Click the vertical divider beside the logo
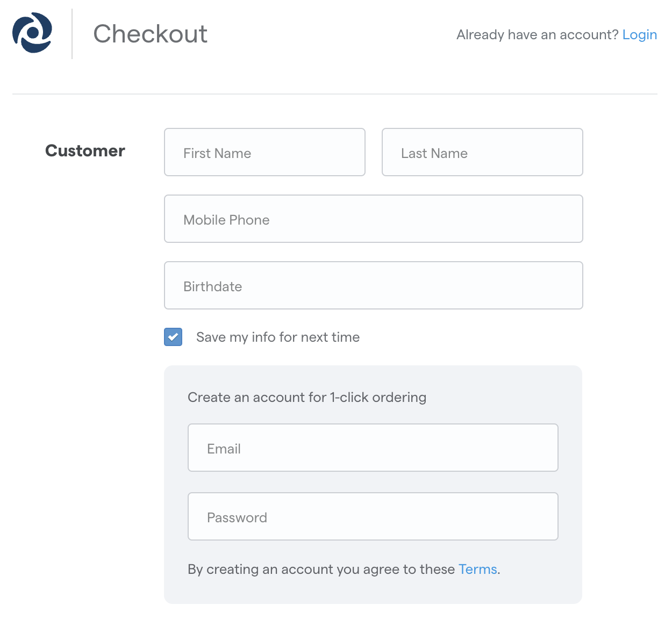672x619 pixels. click(x=72, y=33)
